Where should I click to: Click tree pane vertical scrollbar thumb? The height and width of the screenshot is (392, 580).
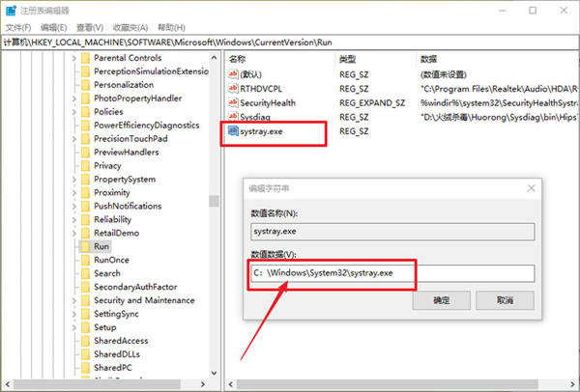pos(214,201)
